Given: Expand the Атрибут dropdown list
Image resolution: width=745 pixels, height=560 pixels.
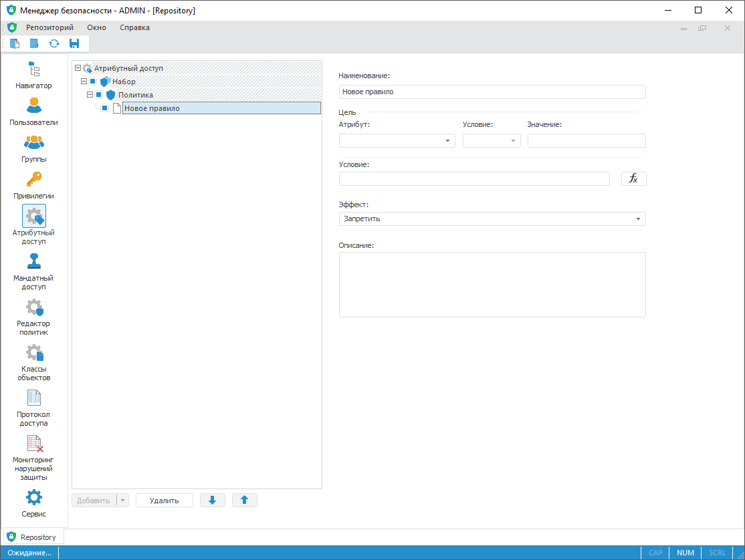Looking at the screenshot, I should coord(447,141).
